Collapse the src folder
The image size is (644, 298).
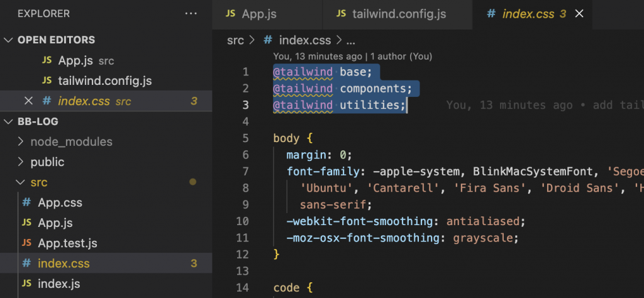tap(20, 182)
